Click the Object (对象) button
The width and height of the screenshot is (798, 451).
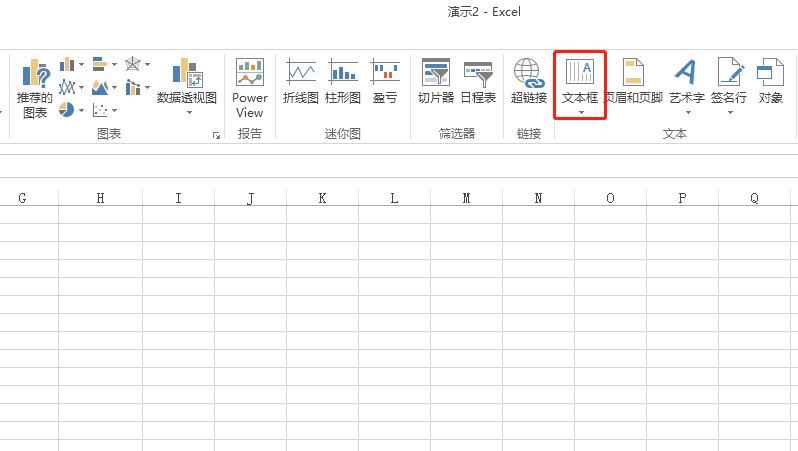pos(770,82)
